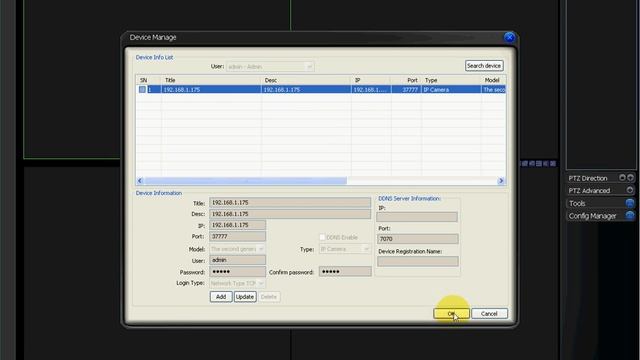Screen dimensions: 640x360
Task: Select the IP Camera type cell in table
Action: click(x=451, y=89)
